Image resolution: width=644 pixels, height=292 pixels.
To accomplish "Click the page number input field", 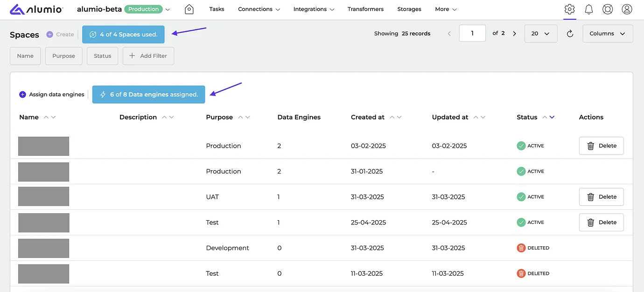I will tap(472, 34).
